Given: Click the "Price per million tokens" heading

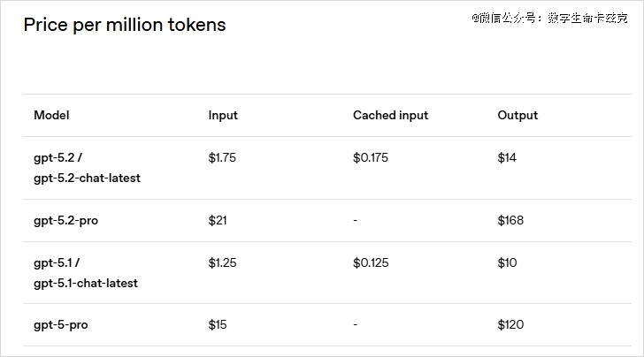Looking at the screenshot, I should [124, 25].
